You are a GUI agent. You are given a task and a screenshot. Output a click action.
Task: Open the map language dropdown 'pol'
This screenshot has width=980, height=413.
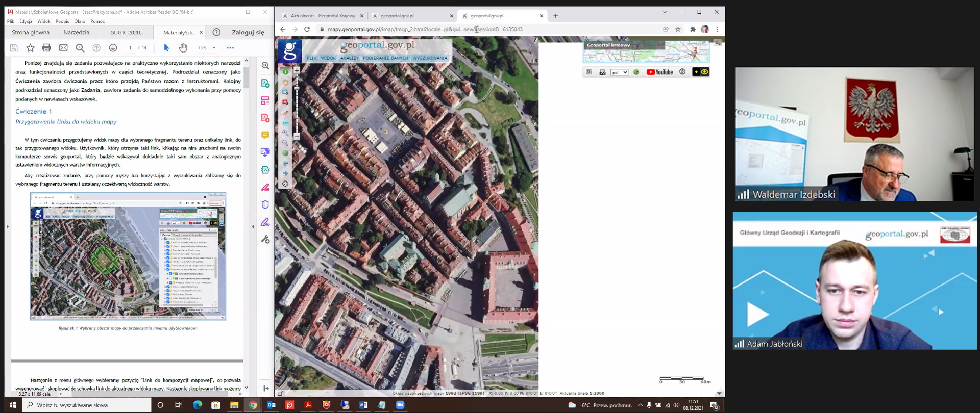click(x=619, y=72)
